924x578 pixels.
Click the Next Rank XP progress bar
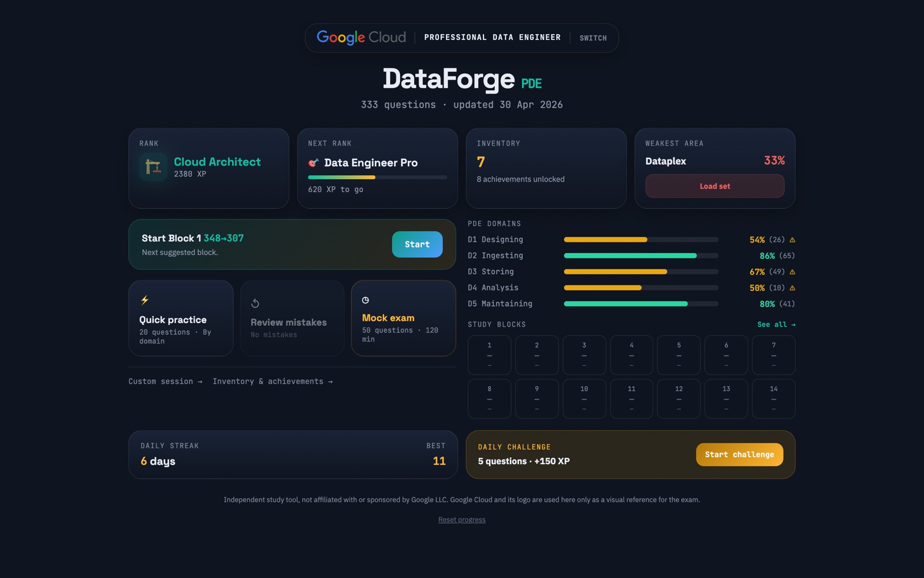click(378, 177)
